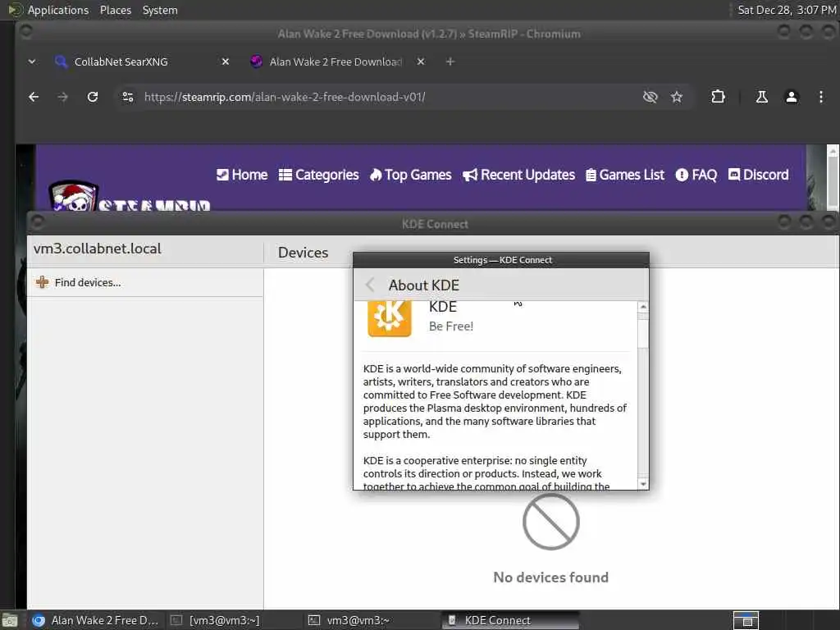Close the Alan Wake 2 tab
Viewport: 840px width, 630px height.
(421, 62)
